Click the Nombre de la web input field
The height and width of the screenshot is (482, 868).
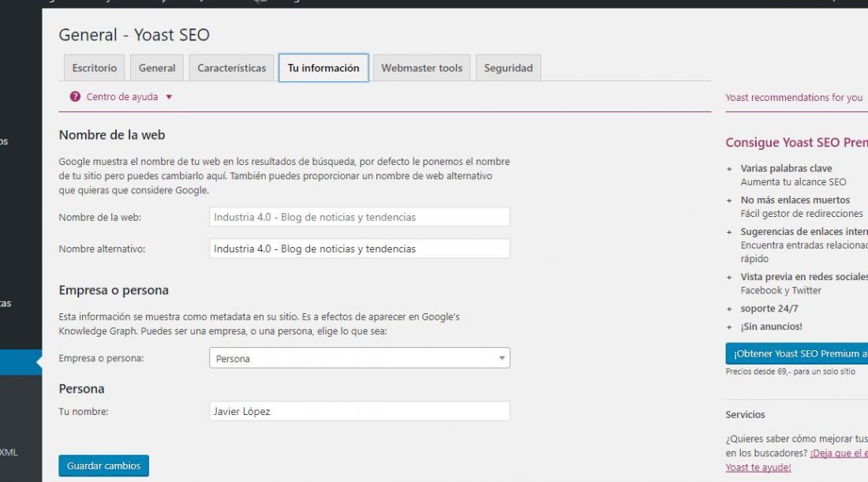[x=359, y=217]
